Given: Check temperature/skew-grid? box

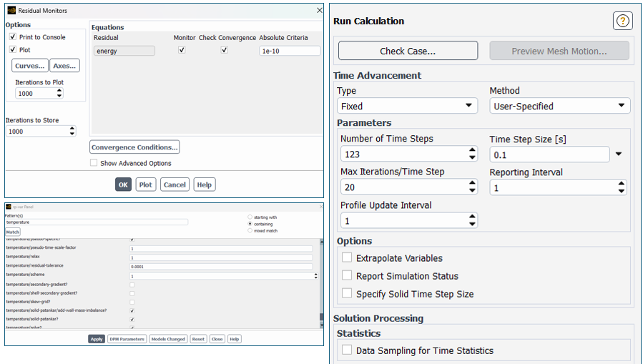Looking at the screenshot, I should 132,302.
